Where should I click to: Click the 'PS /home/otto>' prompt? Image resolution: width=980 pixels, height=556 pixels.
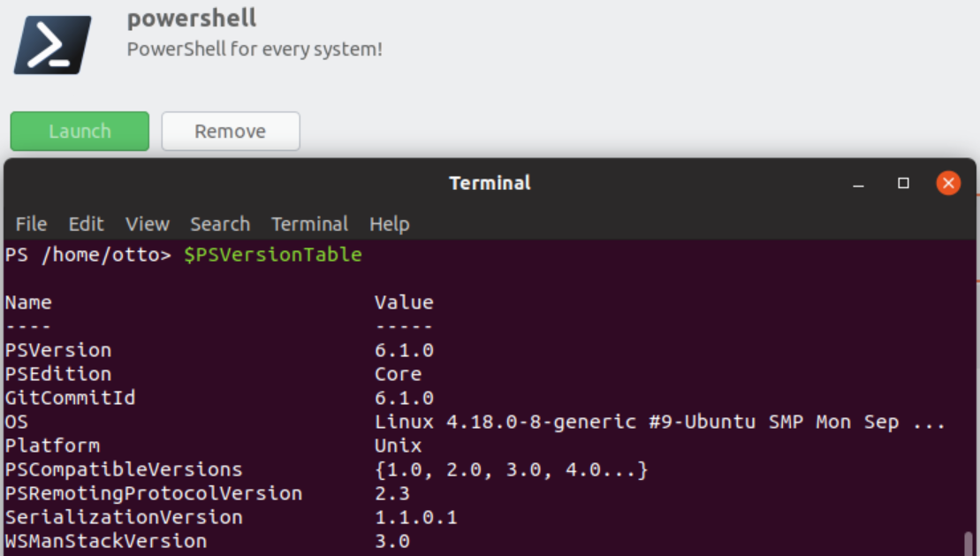88,255
